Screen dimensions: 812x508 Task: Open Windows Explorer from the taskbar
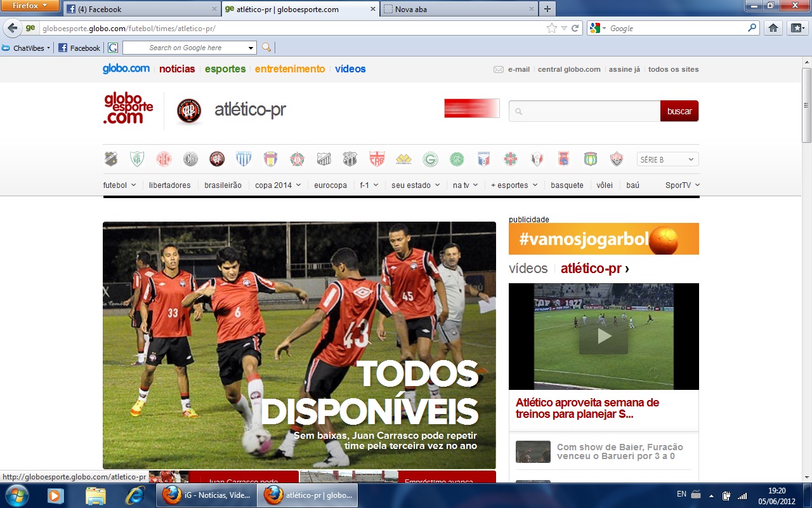(95, 495)
